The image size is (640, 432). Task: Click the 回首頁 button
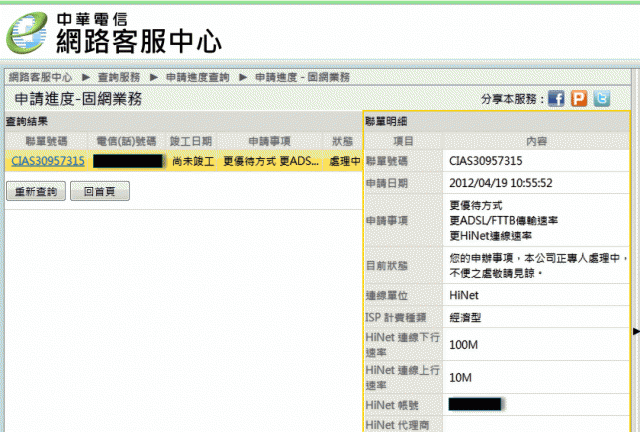(100, 191)
